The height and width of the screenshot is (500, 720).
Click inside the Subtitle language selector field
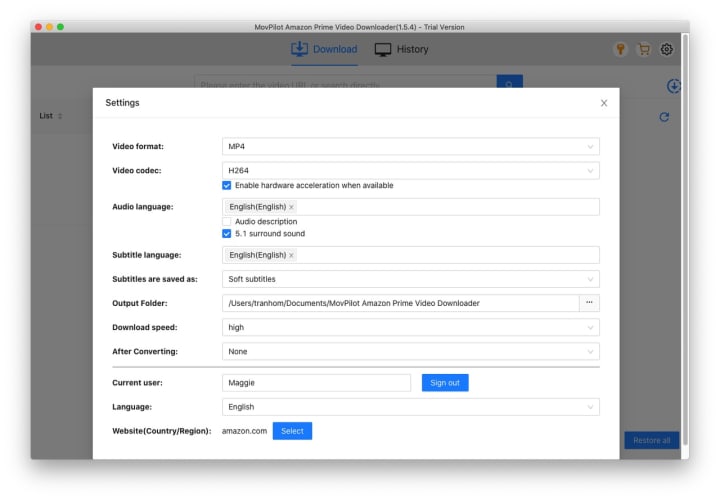(x=411, y=255)
